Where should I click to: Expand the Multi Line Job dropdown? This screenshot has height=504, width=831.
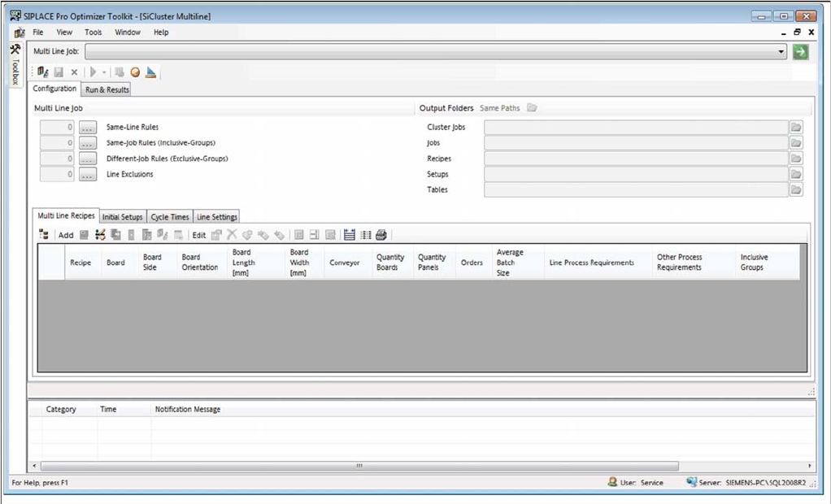(x=781, y=52)
